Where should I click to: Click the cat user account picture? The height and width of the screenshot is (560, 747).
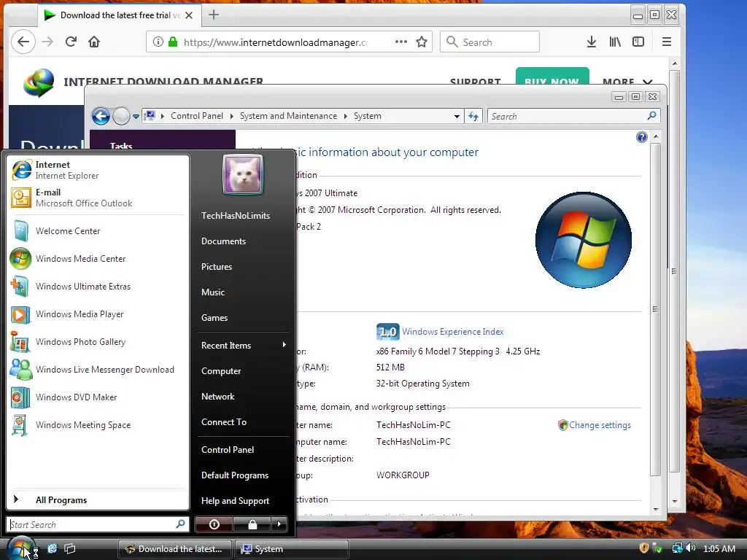click(x=243, y=175)
